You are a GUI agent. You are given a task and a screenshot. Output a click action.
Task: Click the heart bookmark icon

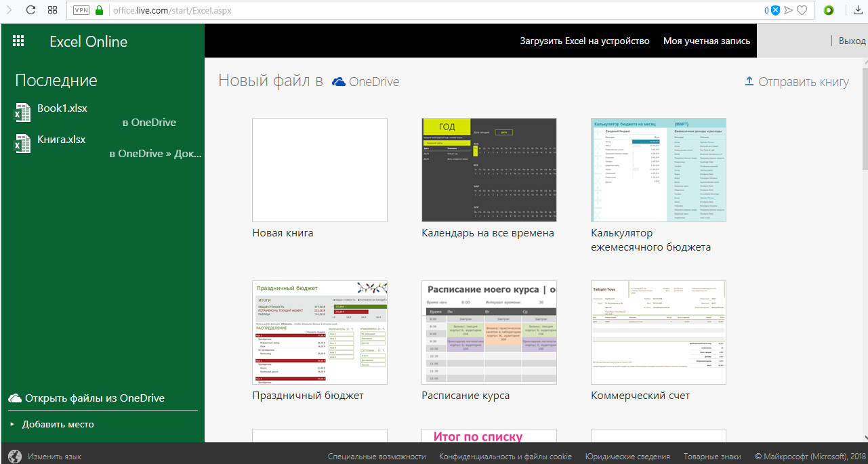pyautogui.click(x=802, y=10)
